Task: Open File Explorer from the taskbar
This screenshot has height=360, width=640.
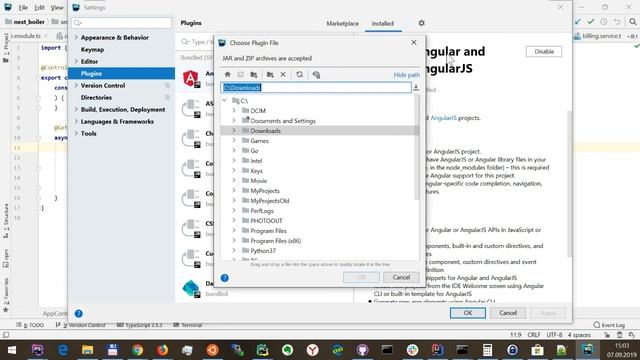Action: (87, 350)
